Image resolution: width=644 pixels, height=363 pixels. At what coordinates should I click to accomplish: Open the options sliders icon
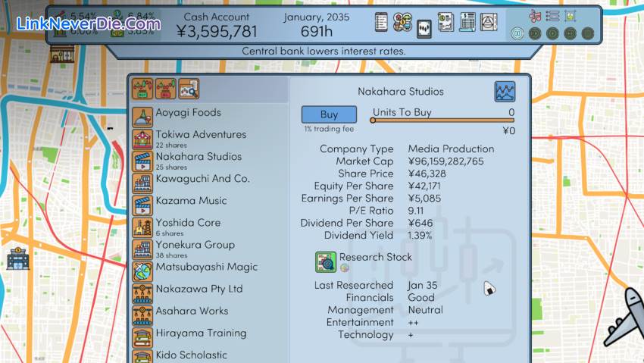pos(552,15)
